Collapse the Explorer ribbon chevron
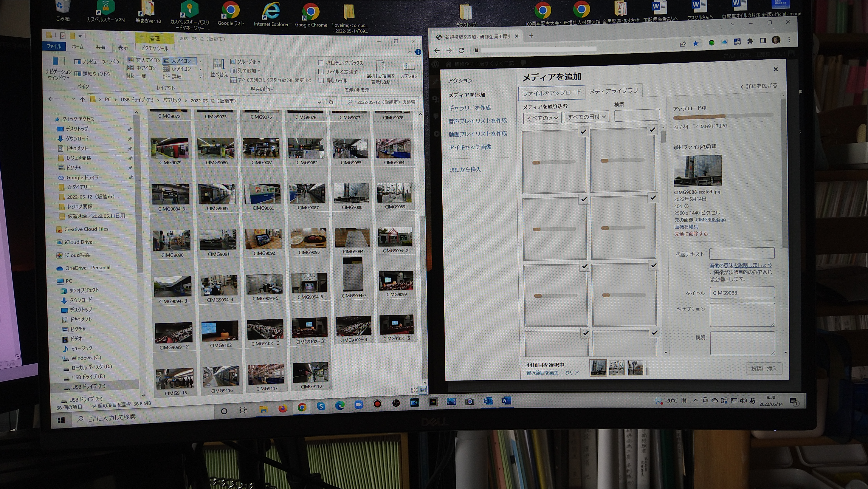The width and height of the screenshot is (868, 489). (x=410, y=52)
